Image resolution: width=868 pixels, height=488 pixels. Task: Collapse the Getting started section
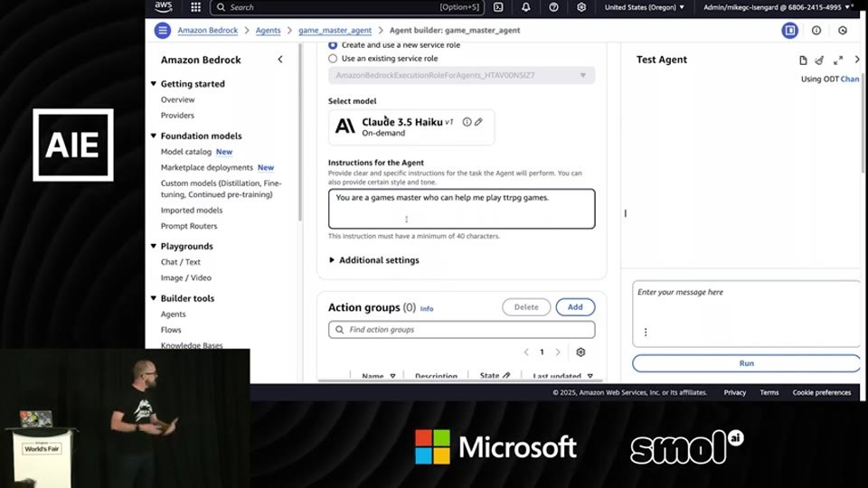[154, 83]
